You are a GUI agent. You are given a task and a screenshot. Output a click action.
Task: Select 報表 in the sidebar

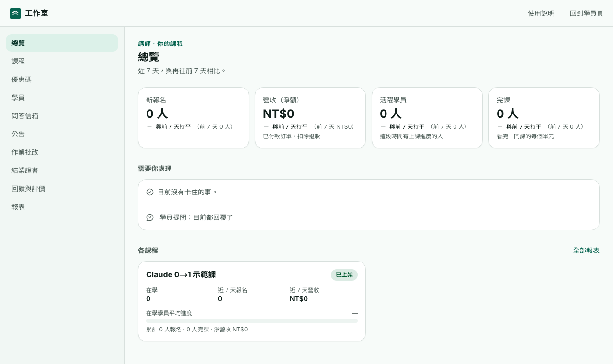[x=62, y=207]
